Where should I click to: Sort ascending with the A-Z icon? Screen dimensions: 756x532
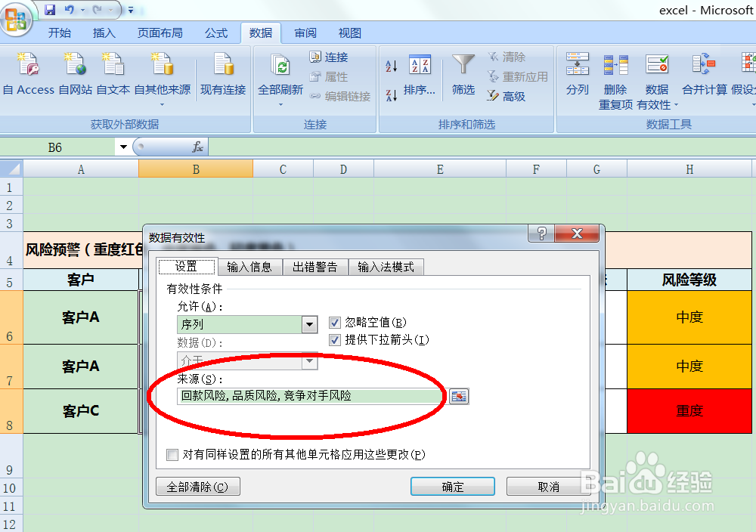[x=391, y=66]
